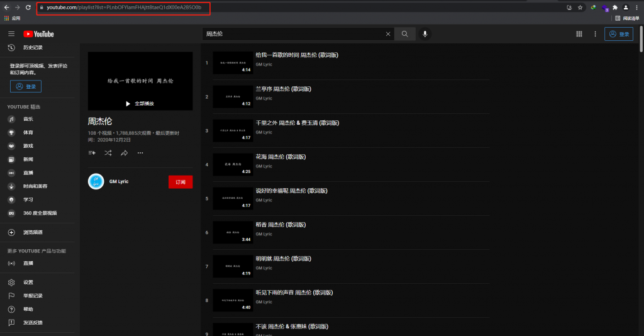
Task: Open YouTube settings three-dot menu in header
Action: [595, 34]
